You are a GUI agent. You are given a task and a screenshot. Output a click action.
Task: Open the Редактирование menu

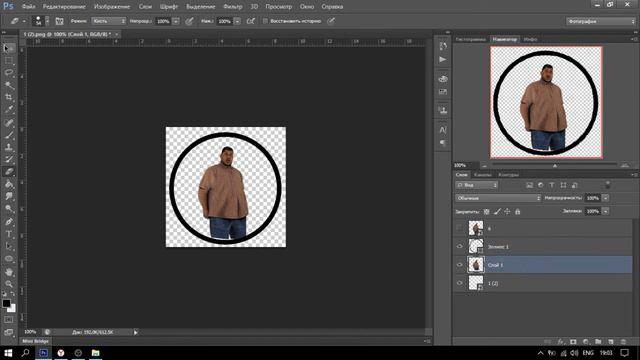(64, 7)
